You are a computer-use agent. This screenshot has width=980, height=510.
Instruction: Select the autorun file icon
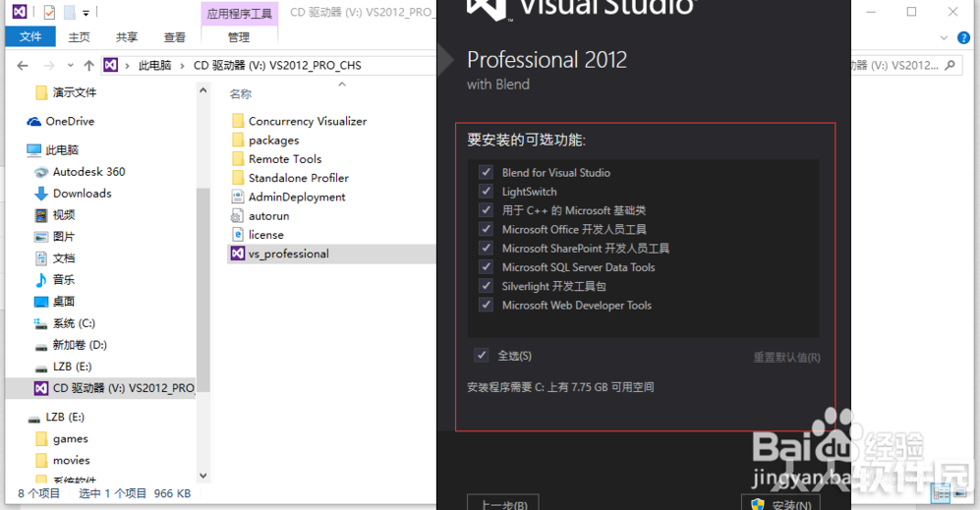pos(238,215)
